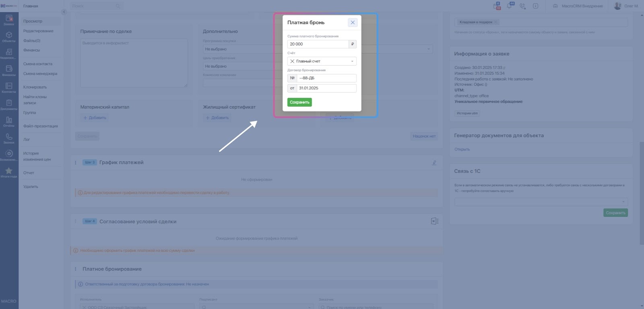This screenshot has height=309, width=644.
Task: Save the paid booking with Сохранить
Action: [299, 102]
